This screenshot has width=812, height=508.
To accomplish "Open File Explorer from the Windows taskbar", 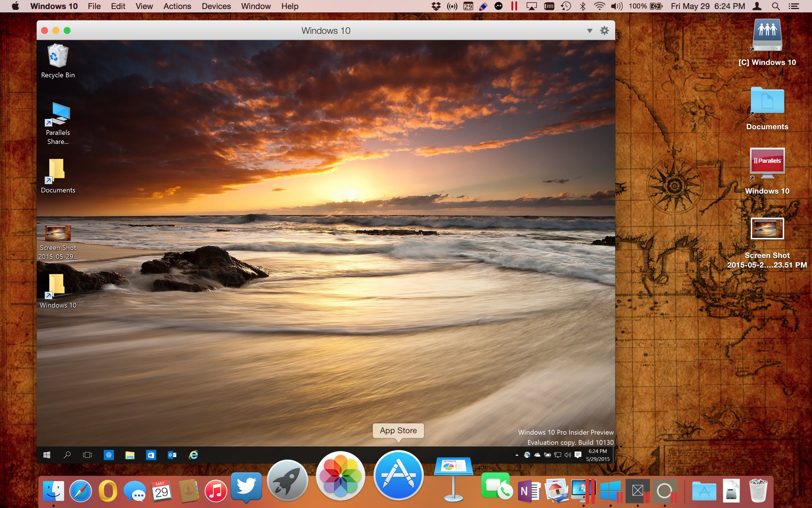I will click(130, 455).
